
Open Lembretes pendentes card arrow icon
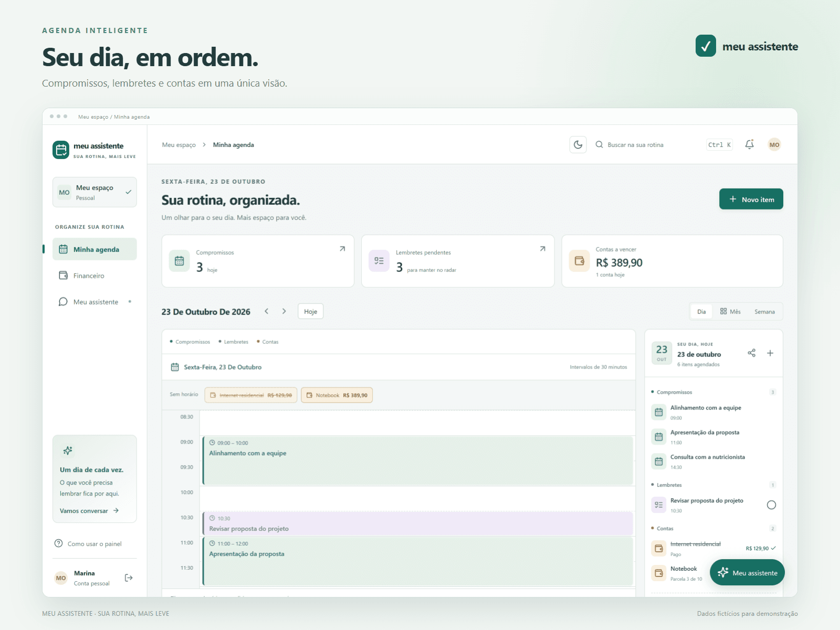[x=543, y=249]
